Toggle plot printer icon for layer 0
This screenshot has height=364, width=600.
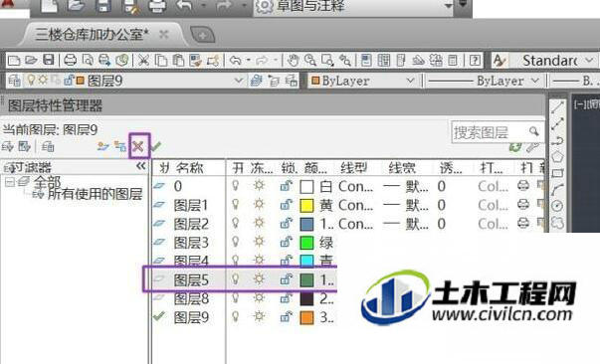pos(523,186)
